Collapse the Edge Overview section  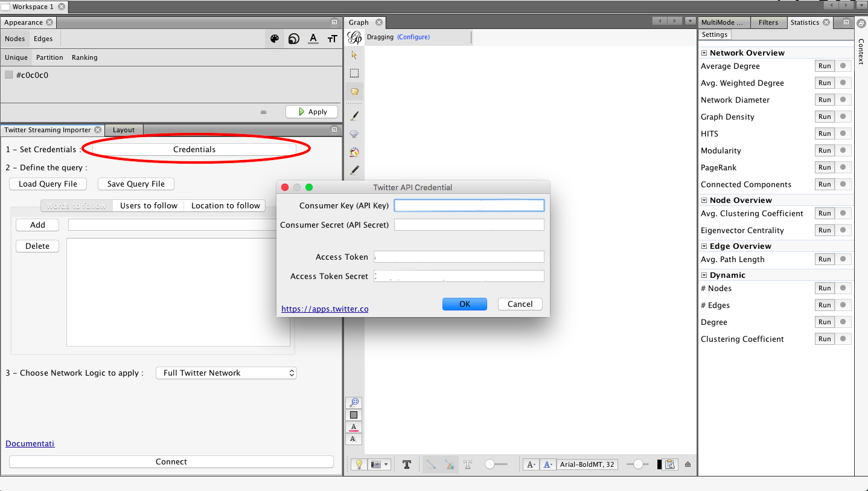tap(704, 246)
